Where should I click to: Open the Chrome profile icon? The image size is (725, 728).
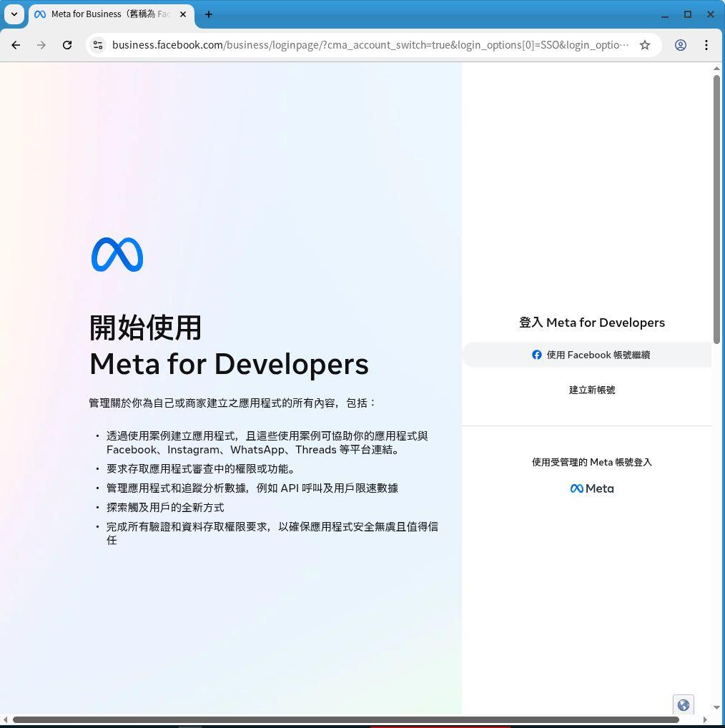pos(681,45)
